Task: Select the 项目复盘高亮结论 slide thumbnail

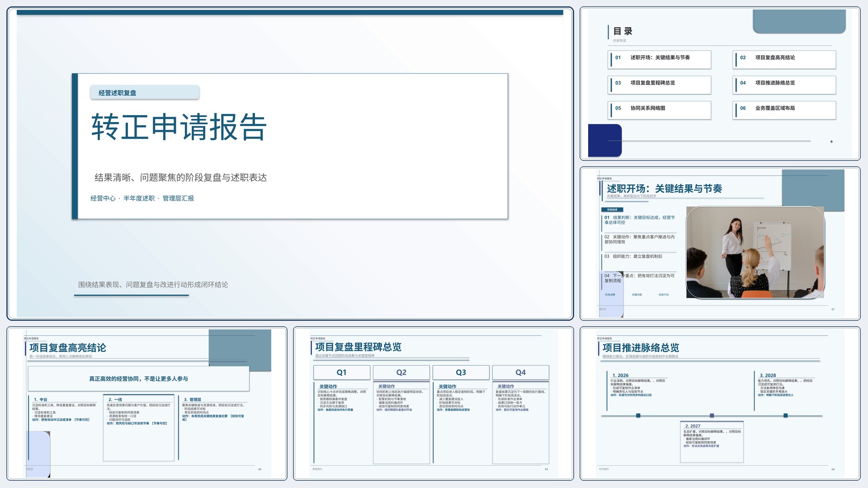Action: [147, 403]
